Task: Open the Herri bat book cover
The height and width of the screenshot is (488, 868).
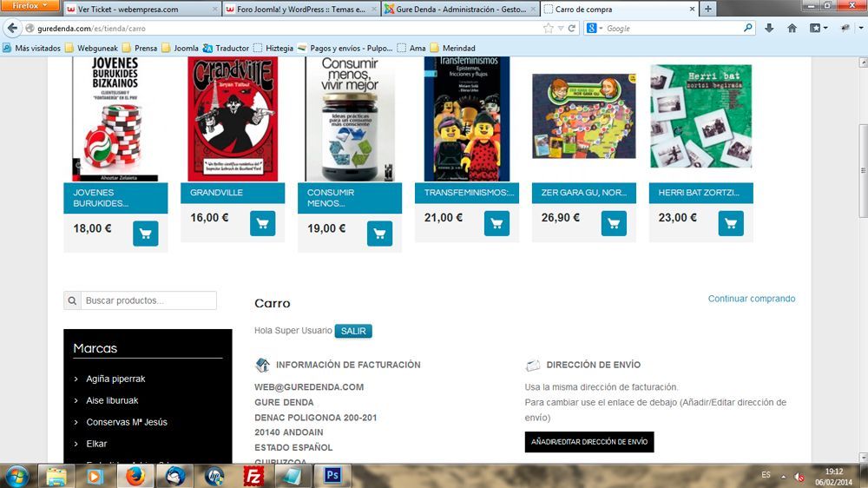Action: pos(700,116)
